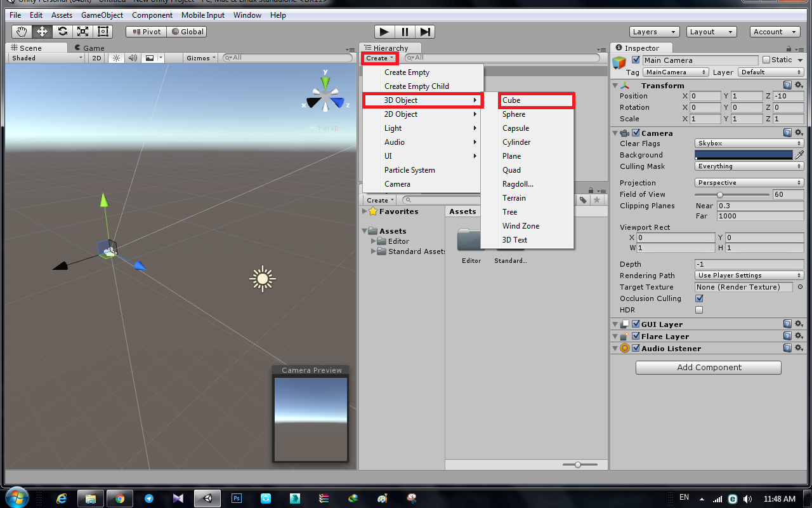Toggle the Main Camera active checkbox

[636, 60]
